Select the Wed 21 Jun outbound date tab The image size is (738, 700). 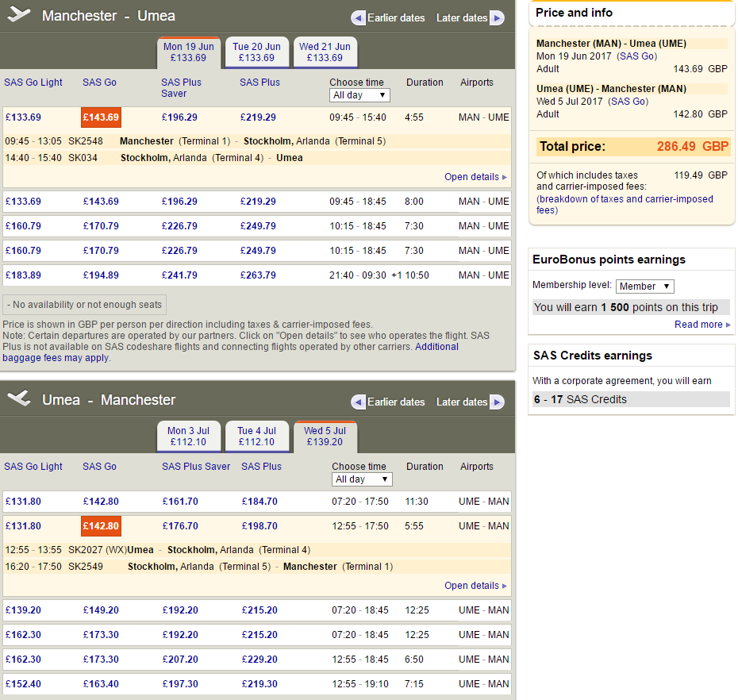coord(325,52)
